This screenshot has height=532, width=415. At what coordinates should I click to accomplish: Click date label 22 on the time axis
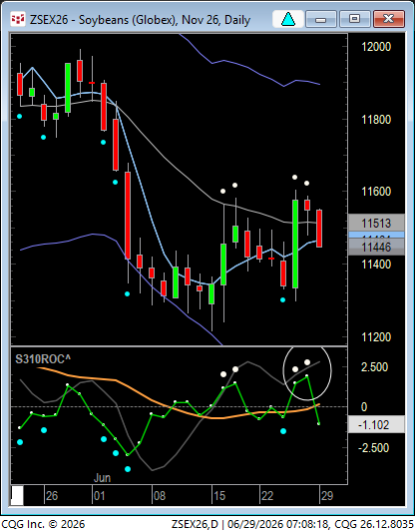click(267, 496)
